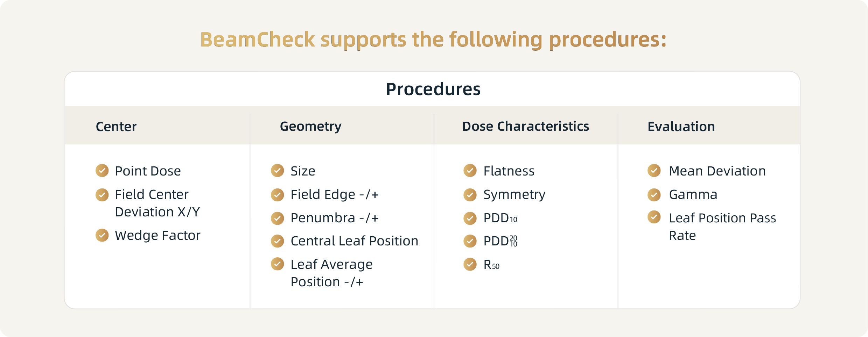Screen dimensions: 868x337
Task: Click the check icon beside Size
Action: click(x=278, y=171)
